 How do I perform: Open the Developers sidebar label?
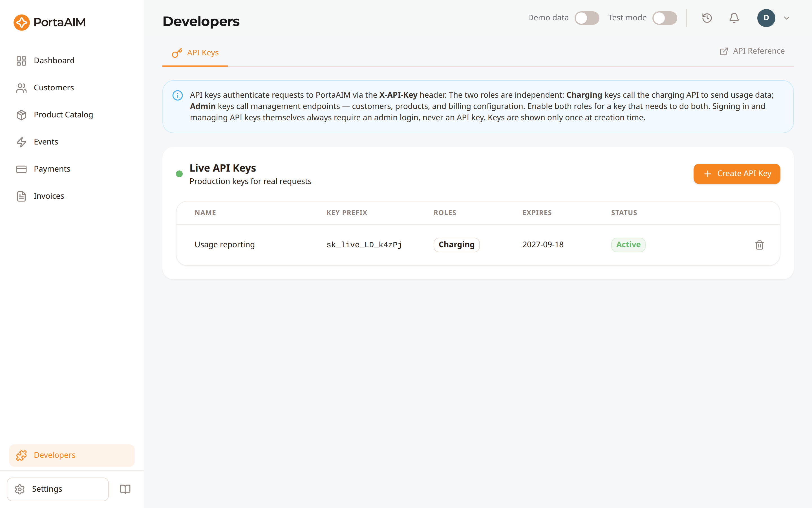[x=55, y=455]
